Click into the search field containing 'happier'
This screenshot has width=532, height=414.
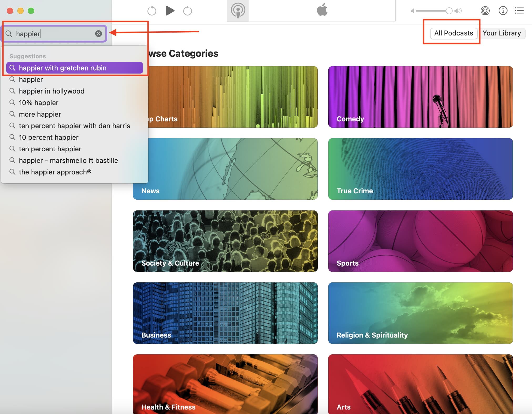54,34
